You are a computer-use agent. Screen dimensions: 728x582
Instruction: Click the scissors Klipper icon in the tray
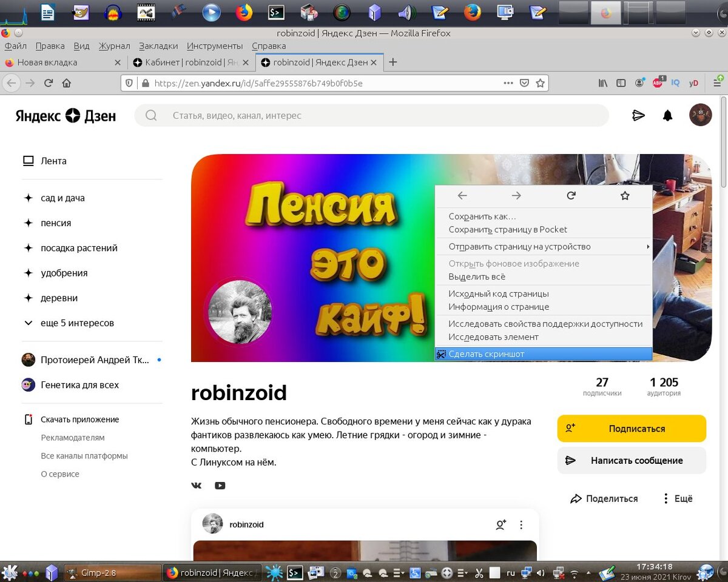479,572
